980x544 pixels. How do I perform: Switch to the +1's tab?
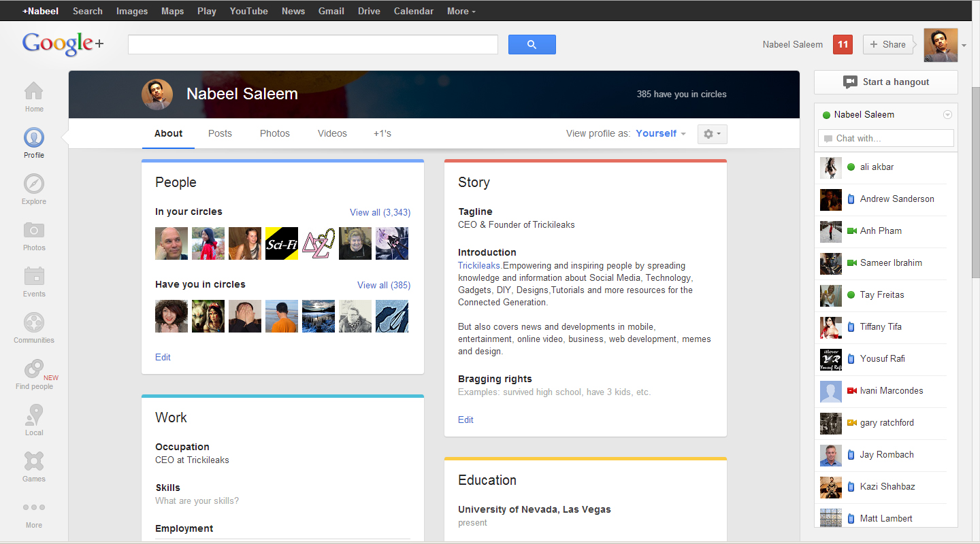point(382,134)
